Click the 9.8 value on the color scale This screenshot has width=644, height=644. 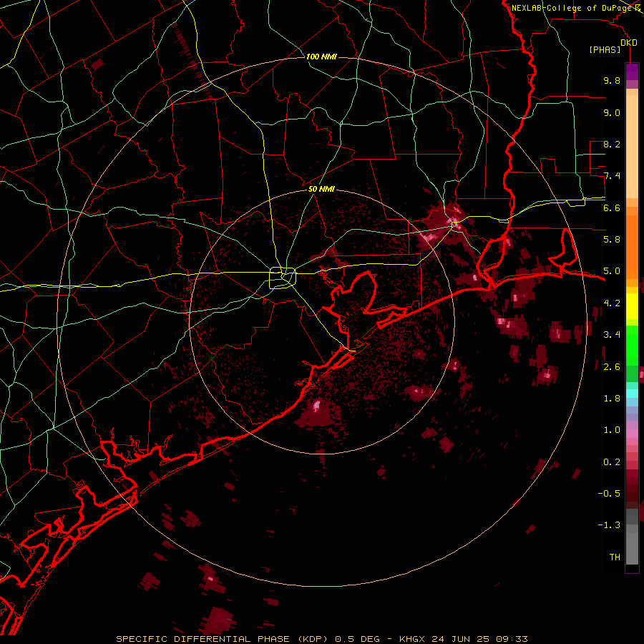612,80
